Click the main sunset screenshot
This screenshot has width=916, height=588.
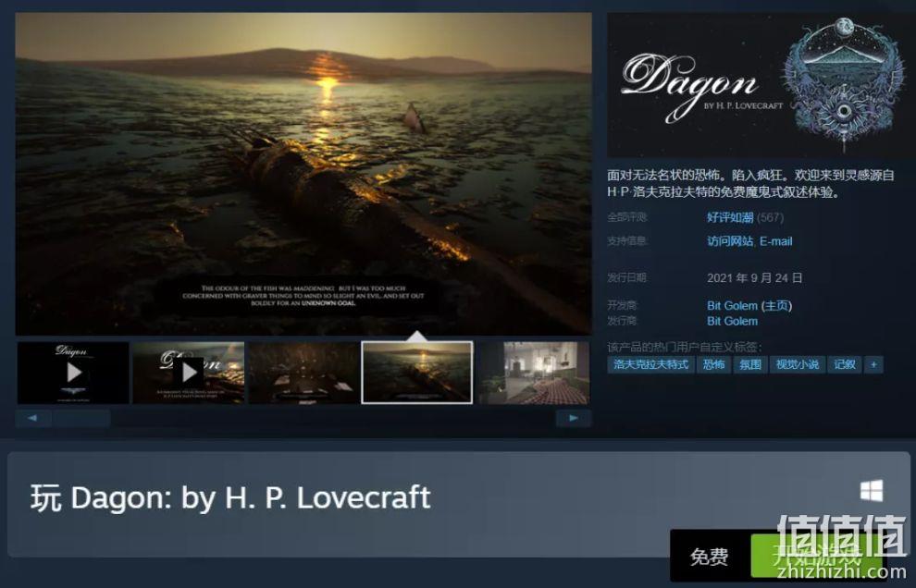303,174
